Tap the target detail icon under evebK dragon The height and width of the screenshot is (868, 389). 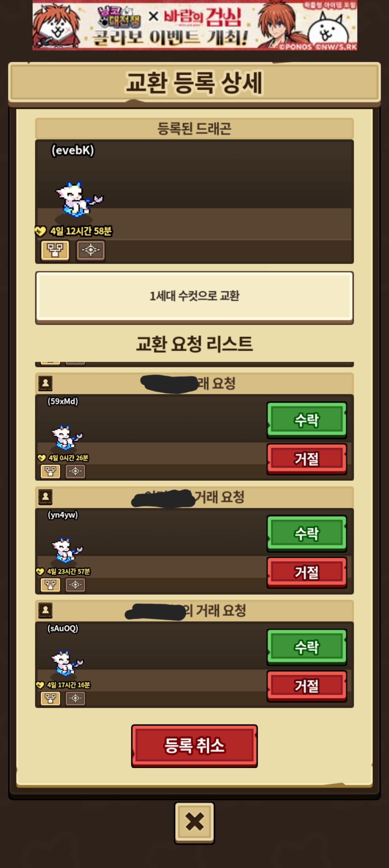90,250
